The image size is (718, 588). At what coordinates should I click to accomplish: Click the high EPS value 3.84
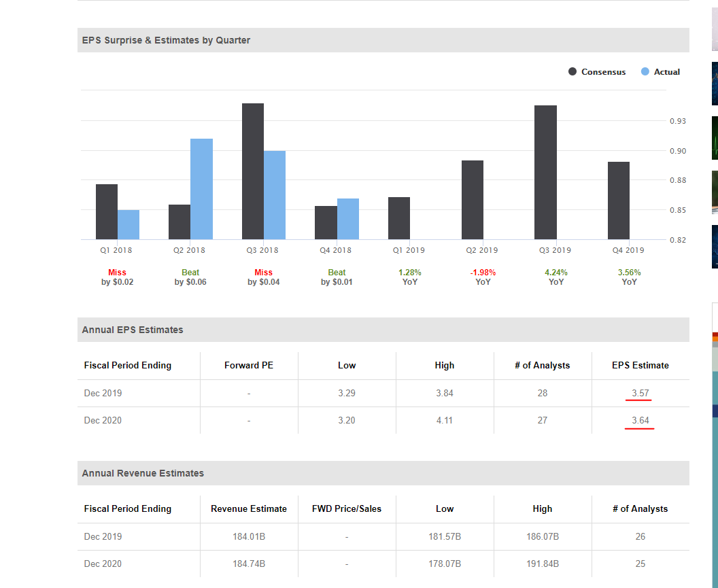pyautogui.click(x=445, y=393)
